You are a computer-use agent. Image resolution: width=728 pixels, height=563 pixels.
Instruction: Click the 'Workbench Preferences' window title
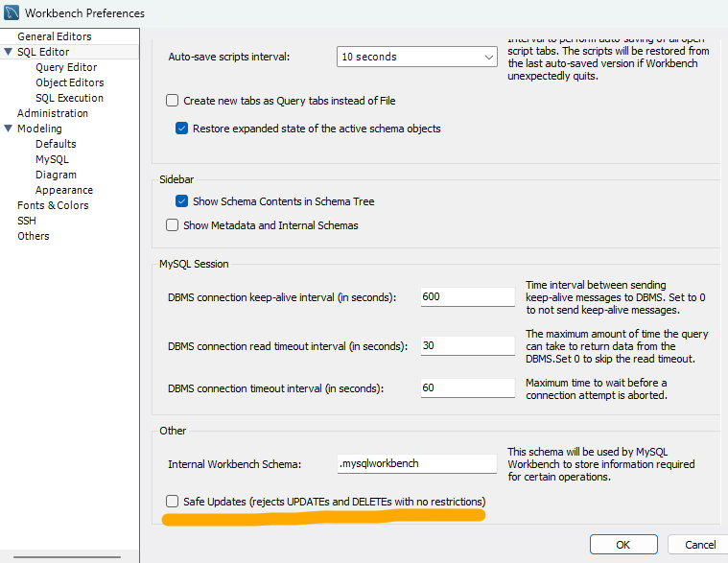[84, 13]
